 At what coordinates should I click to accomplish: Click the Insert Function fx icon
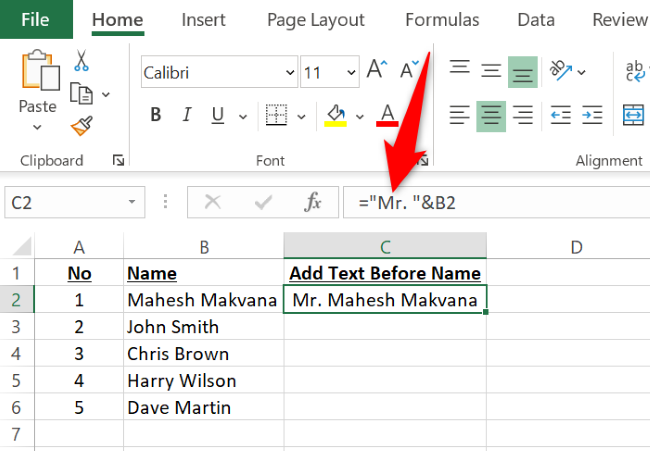tap(313, 202)
